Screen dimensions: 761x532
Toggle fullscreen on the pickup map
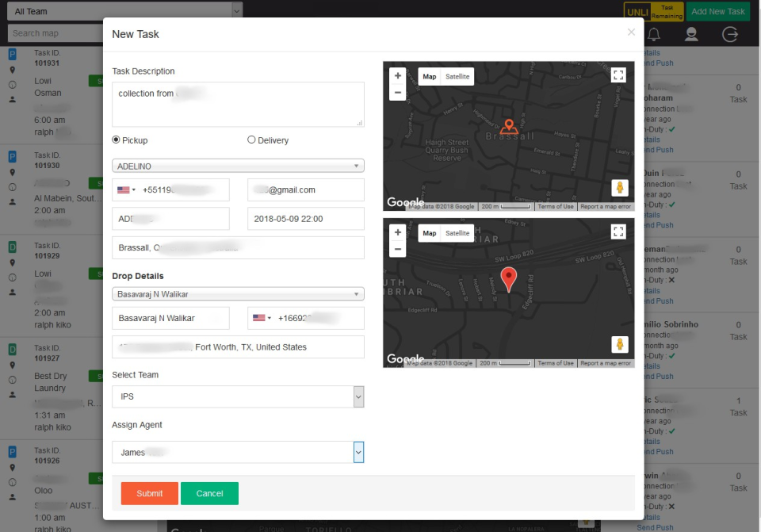[x=618, y=75]
